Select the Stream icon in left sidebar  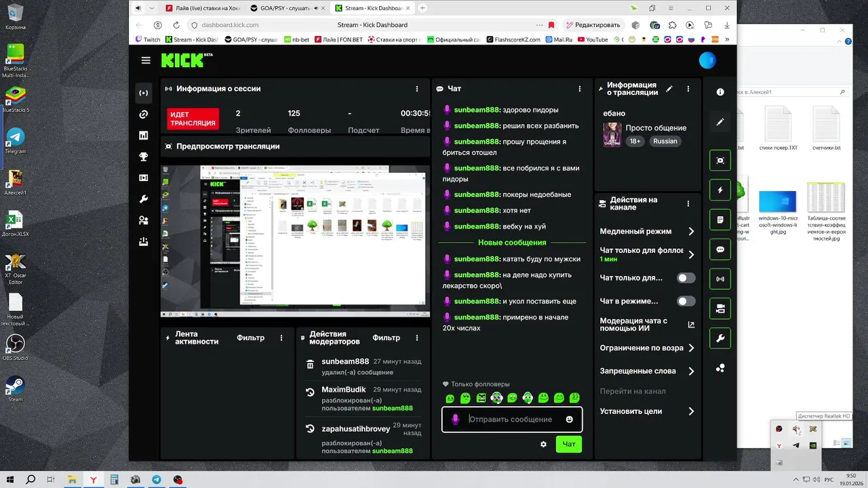coord(143,93)
